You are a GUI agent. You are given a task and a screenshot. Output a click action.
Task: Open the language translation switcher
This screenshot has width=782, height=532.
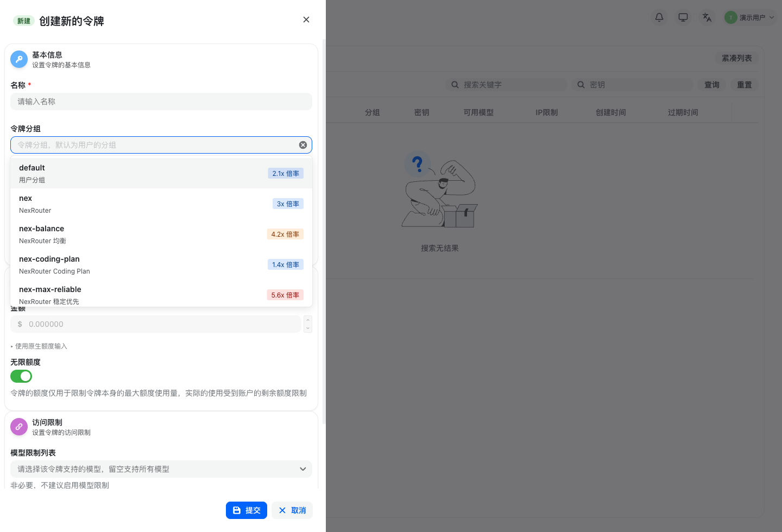pyautogui.click(x=707, y=17)
